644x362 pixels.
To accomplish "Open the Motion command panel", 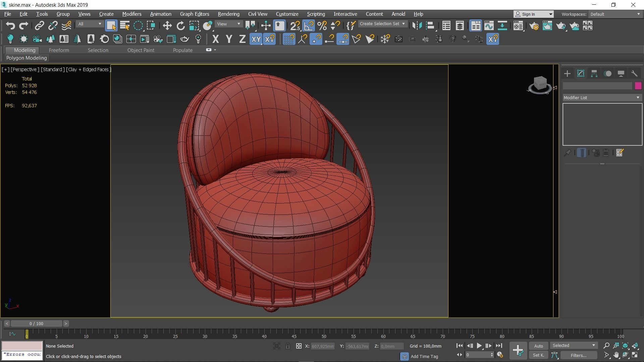I will point(607,74).
